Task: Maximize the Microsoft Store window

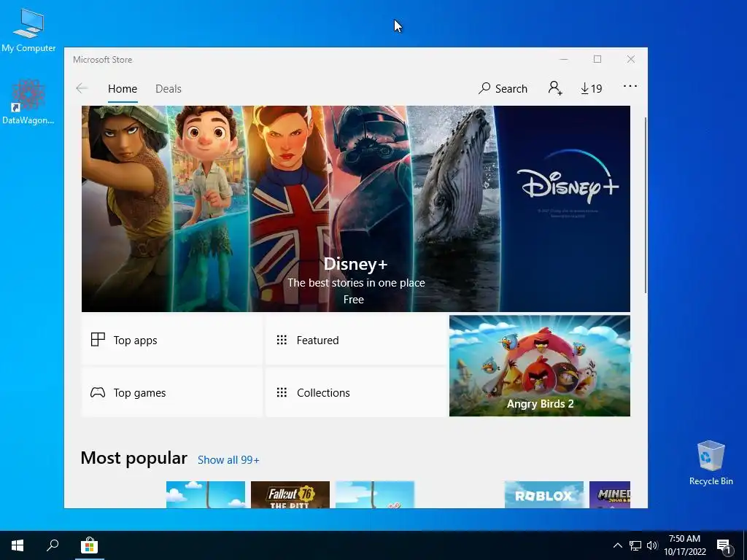Action: 597,60
